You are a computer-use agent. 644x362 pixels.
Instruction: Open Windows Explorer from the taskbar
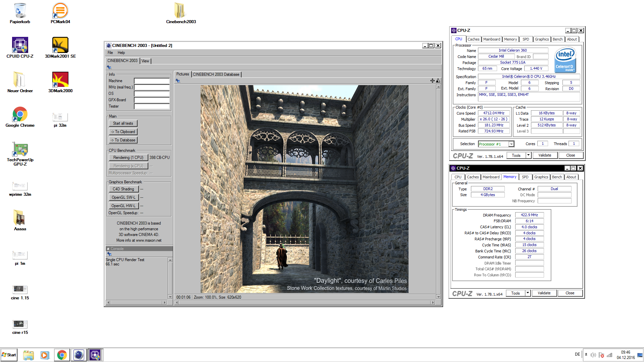point(29,355)
